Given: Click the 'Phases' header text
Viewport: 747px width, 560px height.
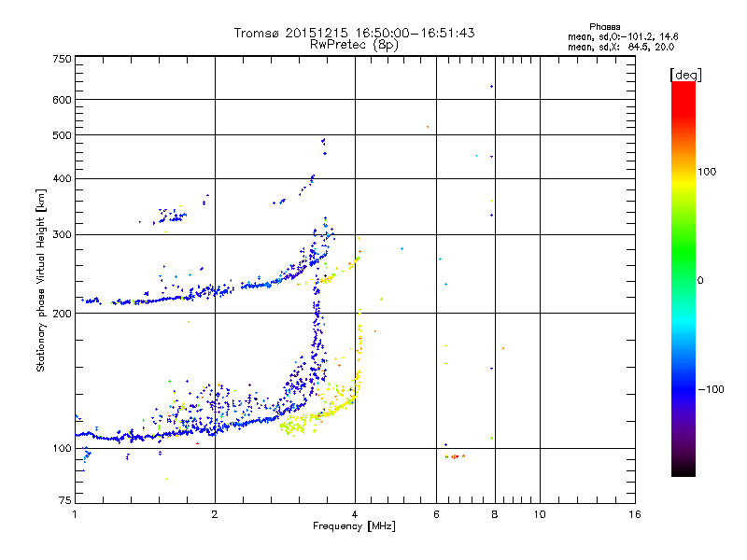Looking at the screenshot, I should click(604, 27).
